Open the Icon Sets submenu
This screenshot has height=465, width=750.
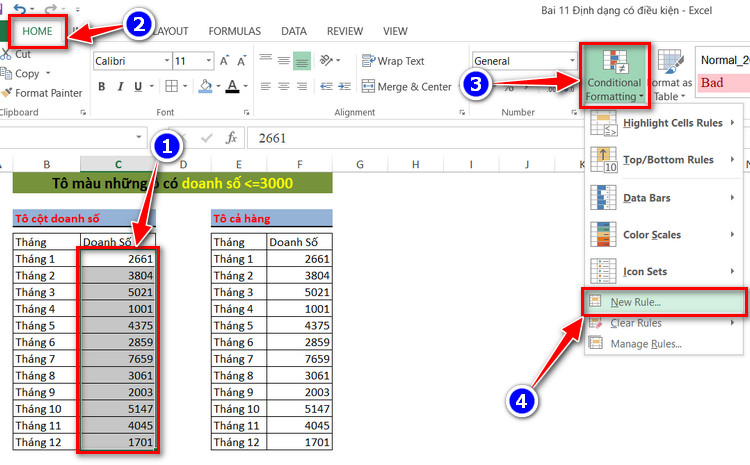click(664, 271)
